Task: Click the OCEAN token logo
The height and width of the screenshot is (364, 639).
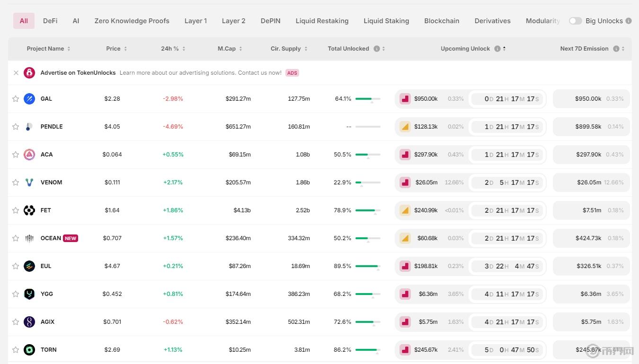Action: (x=29, y=238)
